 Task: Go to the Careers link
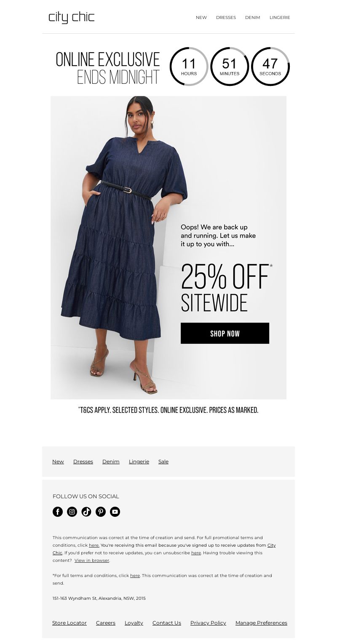[x=106, y=623]
